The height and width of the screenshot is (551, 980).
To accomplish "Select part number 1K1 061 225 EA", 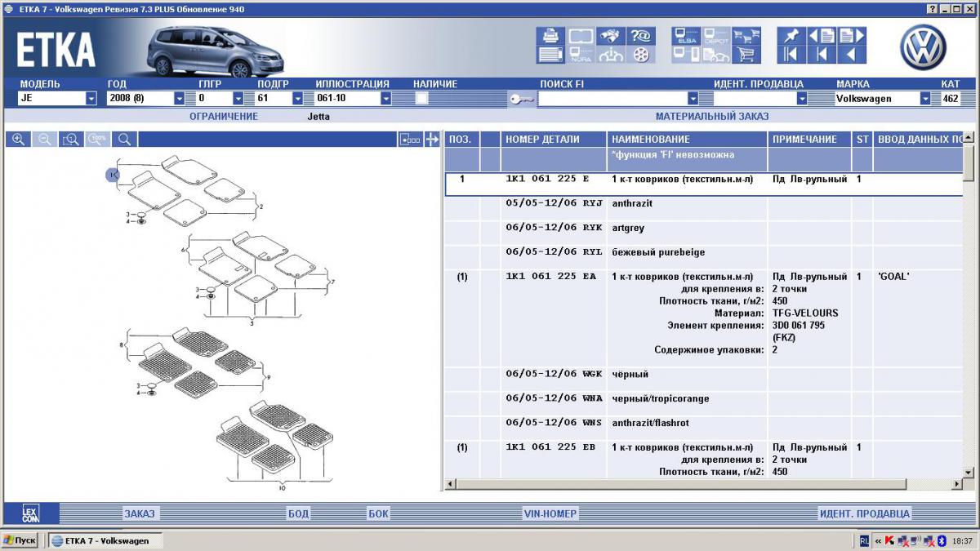I will click(550, 277).
